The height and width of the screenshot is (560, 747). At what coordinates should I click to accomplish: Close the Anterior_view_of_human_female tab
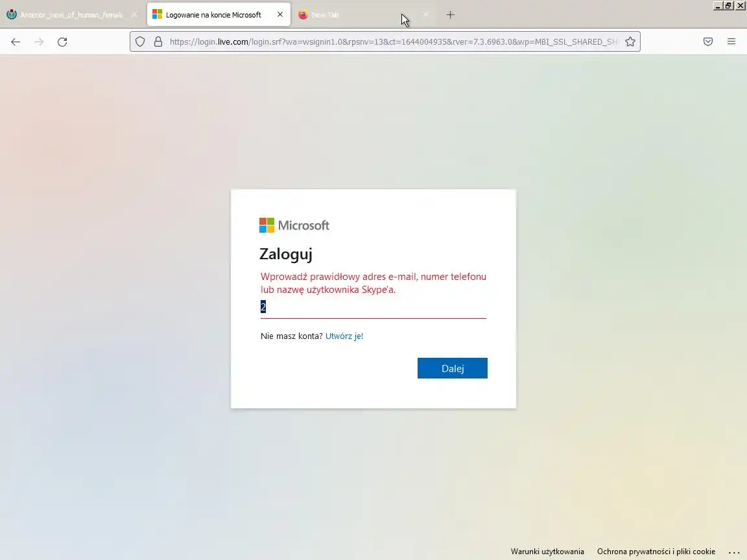(x=134, y=15)
